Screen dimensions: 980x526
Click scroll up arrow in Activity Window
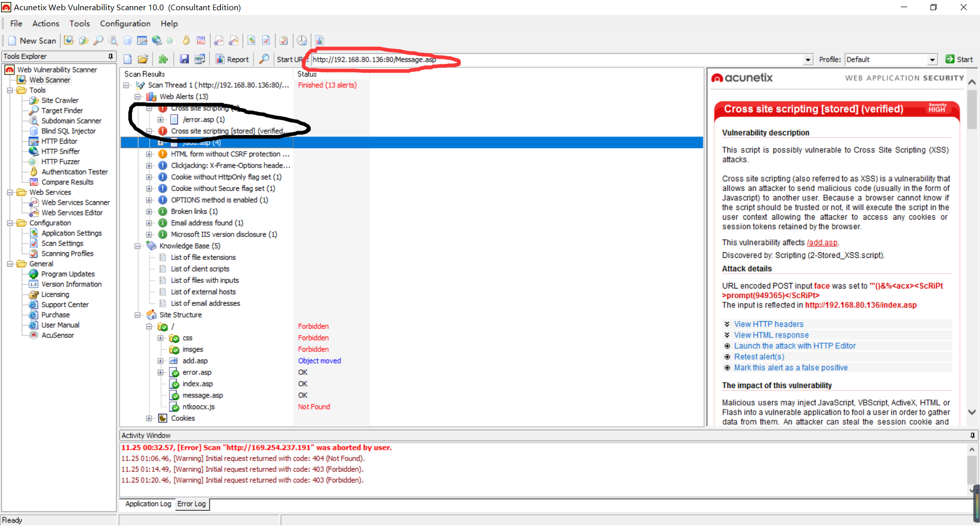pos(972,449)
